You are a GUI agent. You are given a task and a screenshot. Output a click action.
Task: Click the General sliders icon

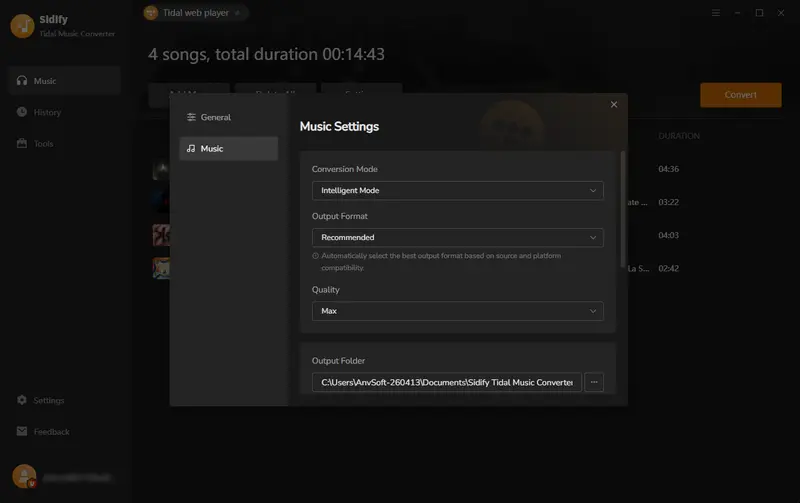tap(191, 117)
